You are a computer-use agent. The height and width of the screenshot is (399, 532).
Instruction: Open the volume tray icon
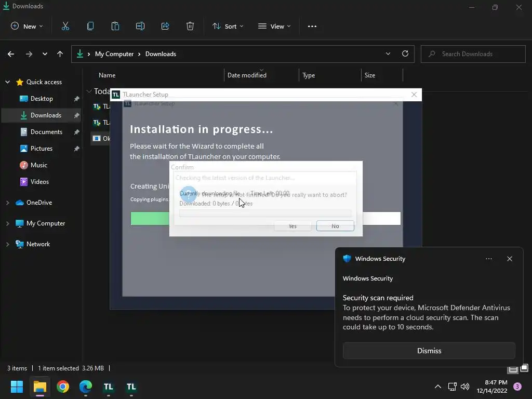465,387
